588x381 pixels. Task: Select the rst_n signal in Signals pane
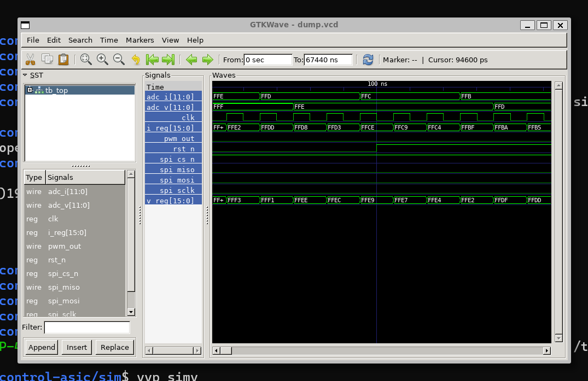(173, 149)
